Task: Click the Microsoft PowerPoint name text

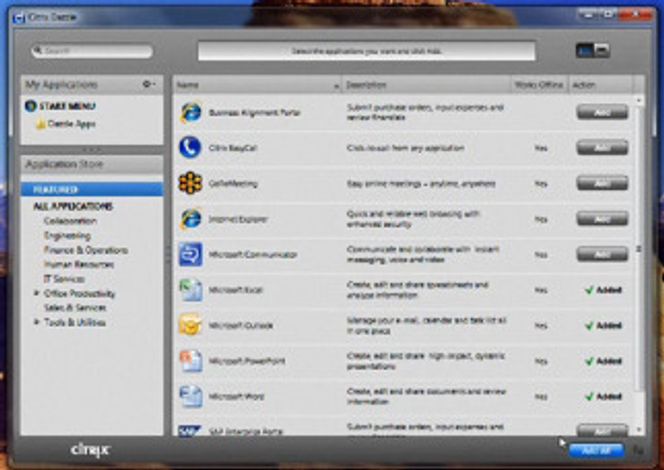Action: [x=247, y=361]
